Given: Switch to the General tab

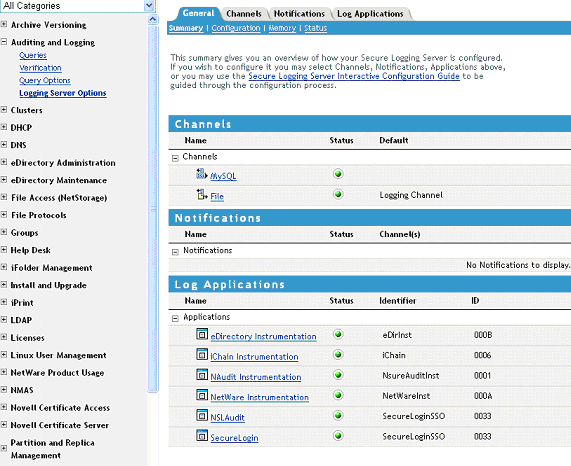Looking at the screenshot, I should coord(198,13).
